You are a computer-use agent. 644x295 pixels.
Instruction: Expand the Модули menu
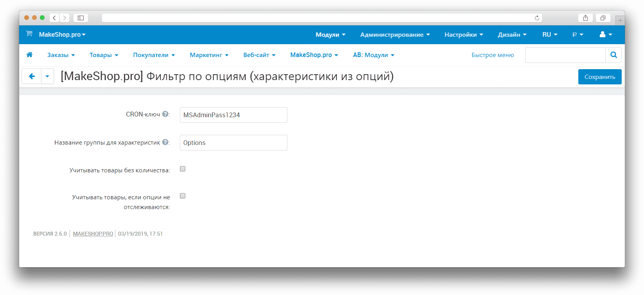[330, 35]
